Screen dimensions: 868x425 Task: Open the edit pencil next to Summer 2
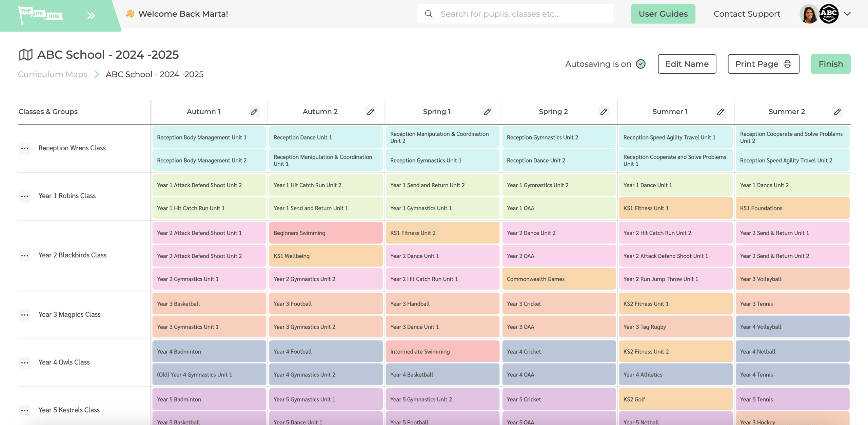[837, 111]
